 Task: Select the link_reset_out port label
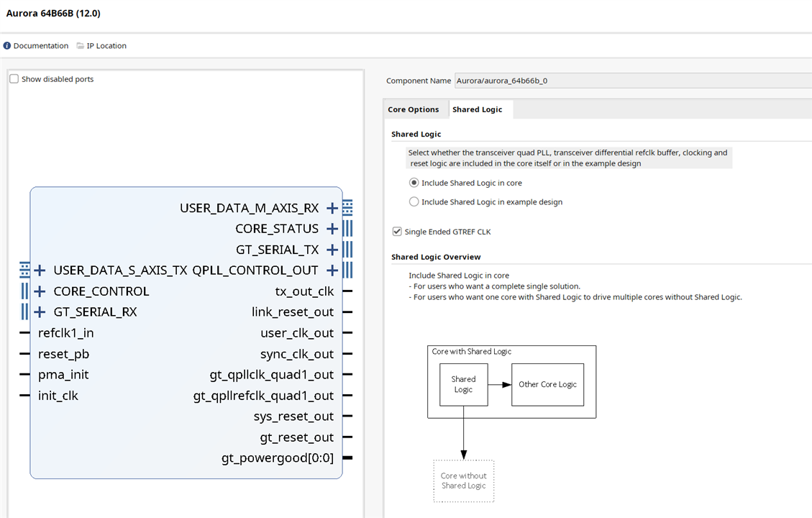(x=293, y=312)
